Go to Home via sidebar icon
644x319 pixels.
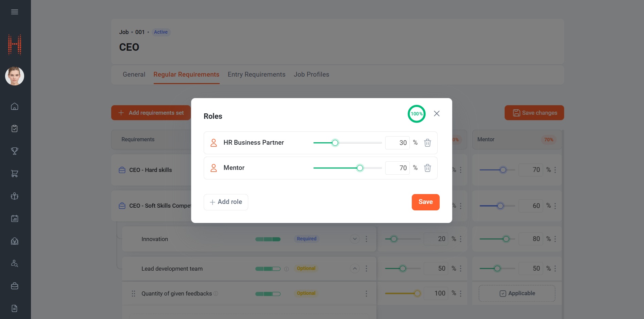pos(15,106)
